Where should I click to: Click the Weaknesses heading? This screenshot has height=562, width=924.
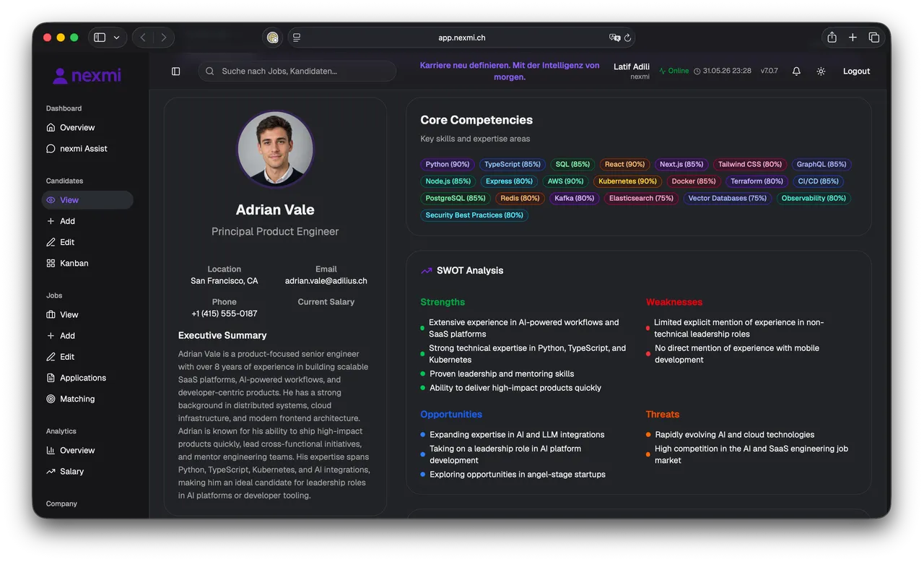[674, 303]
